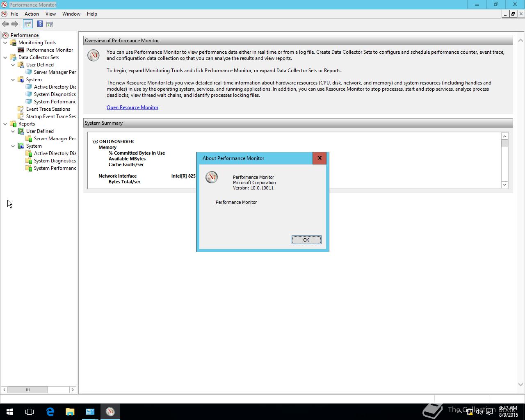Click System Summary scrollbar down arrow
525x420 pixels.
[x=504, y=185]
